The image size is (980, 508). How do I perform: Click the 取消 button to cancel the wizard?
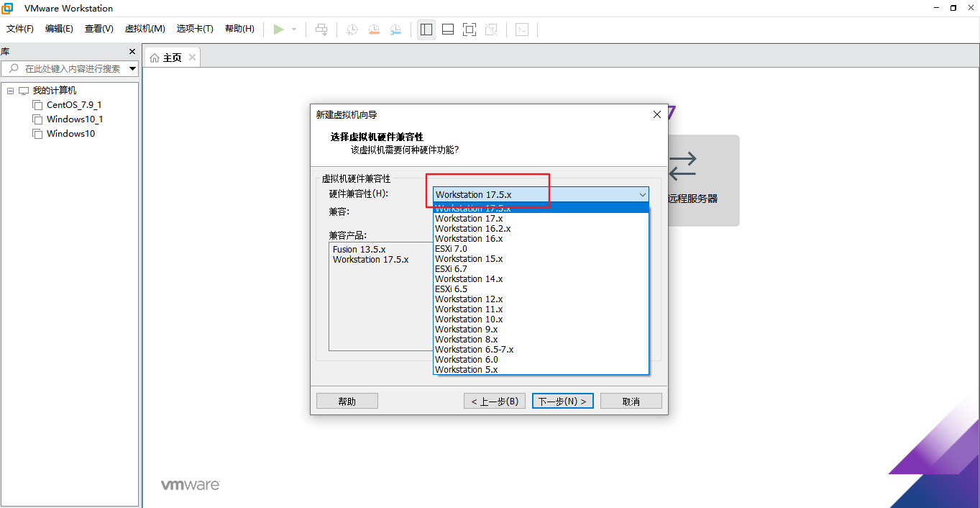coord(631,401)
